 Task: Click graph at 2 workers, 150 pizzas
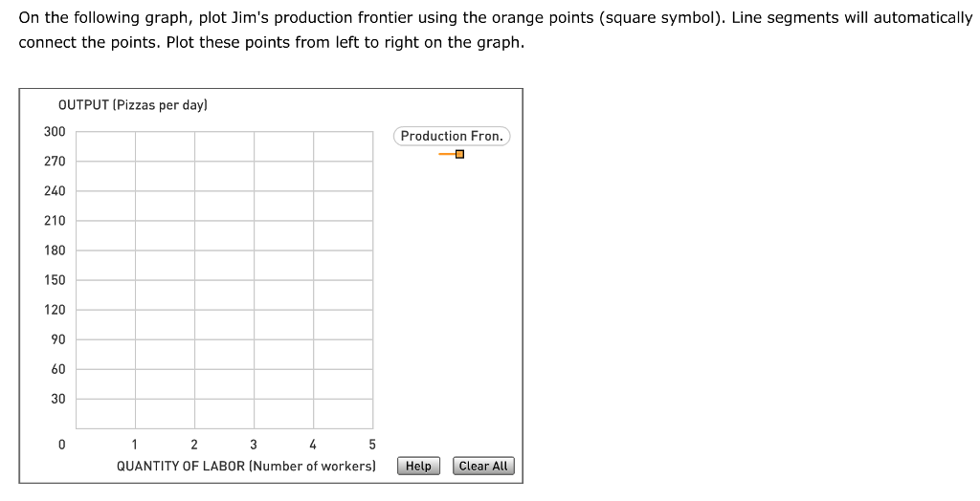tap(194, 280)
